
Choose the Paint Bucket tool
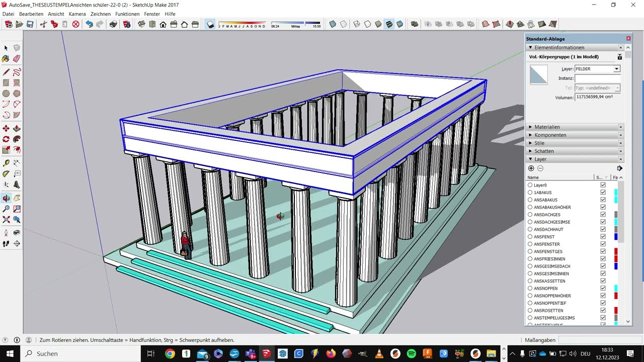click(x=6, y=59)
